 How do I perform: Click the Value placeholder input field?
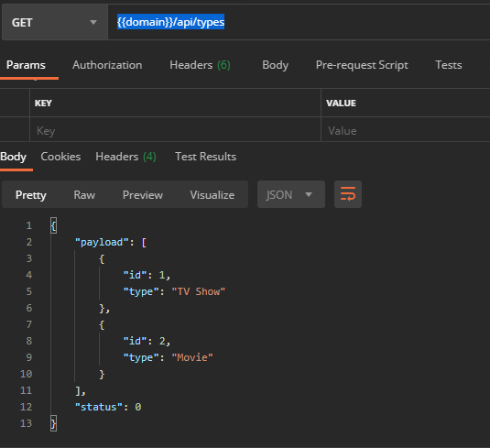[406, 130]
